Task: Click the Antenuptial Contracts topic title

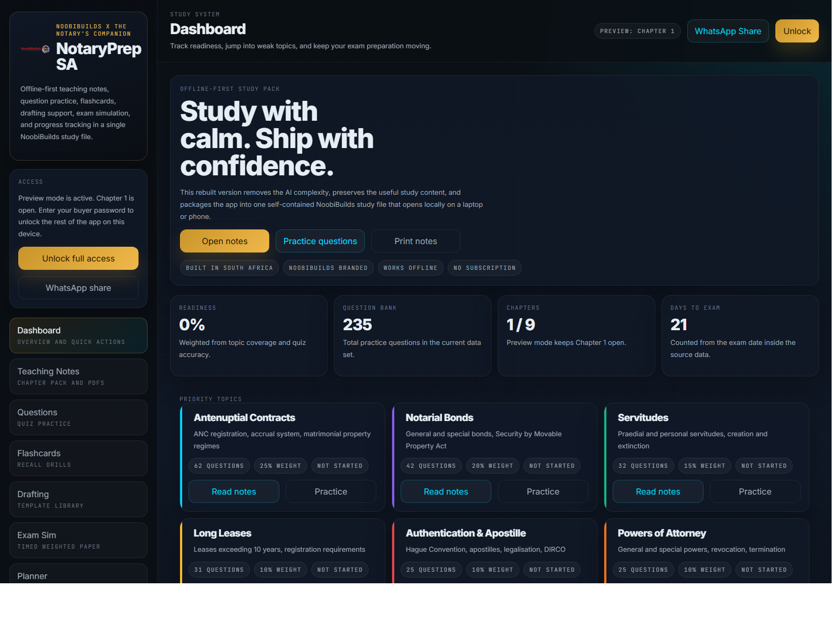Action: pyautogui.click(x=244, y=417)
